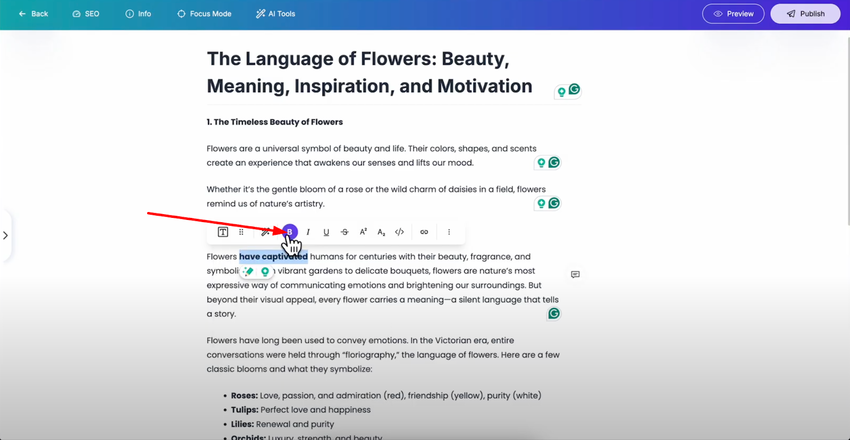Open AI Tools menu
850x440 pixels.
pos(275,14)
